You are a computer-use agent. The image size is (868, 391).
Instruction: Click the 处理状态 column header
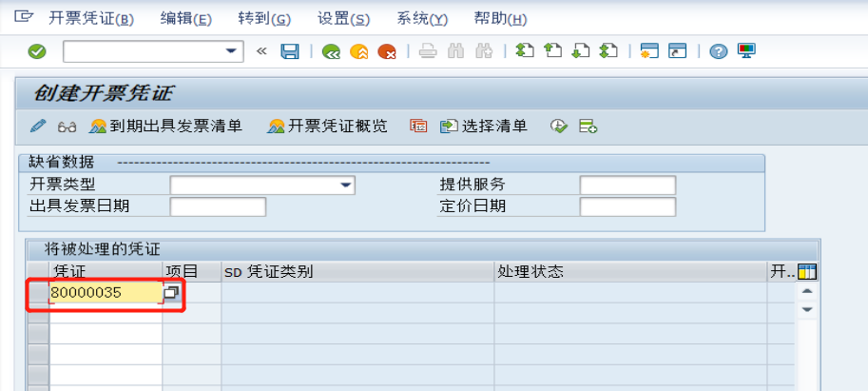(630, 271)
